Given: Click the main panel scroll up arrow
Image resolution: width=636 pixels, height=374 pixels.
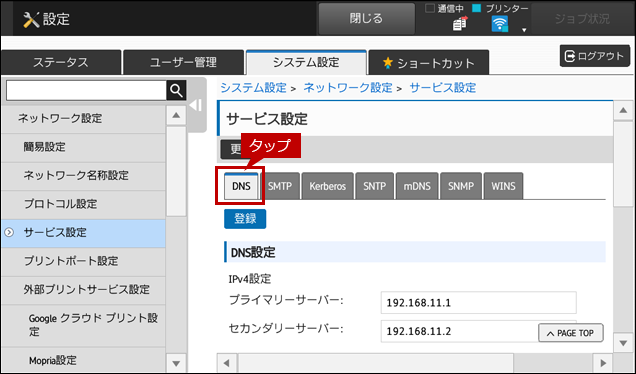Looking at the screenshot, I should pyautogui.click(x=623, y=111).
